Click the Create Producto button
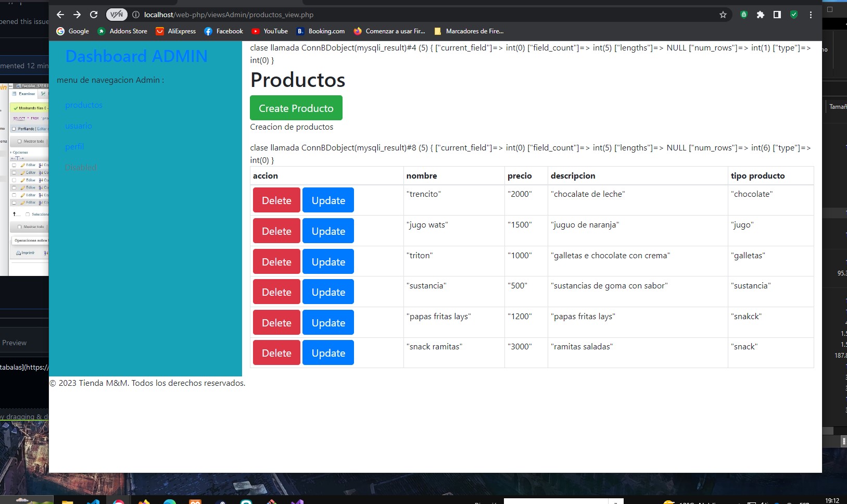The width and height of the screenshot is (847, 504). [296, 108]
